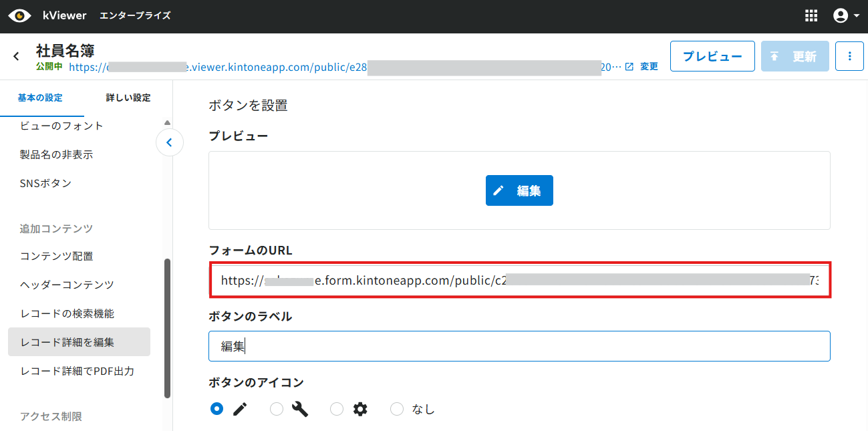Click the プレビュー button
The image size is (868, 431).
pyautogui.click(x=712, y=56)
